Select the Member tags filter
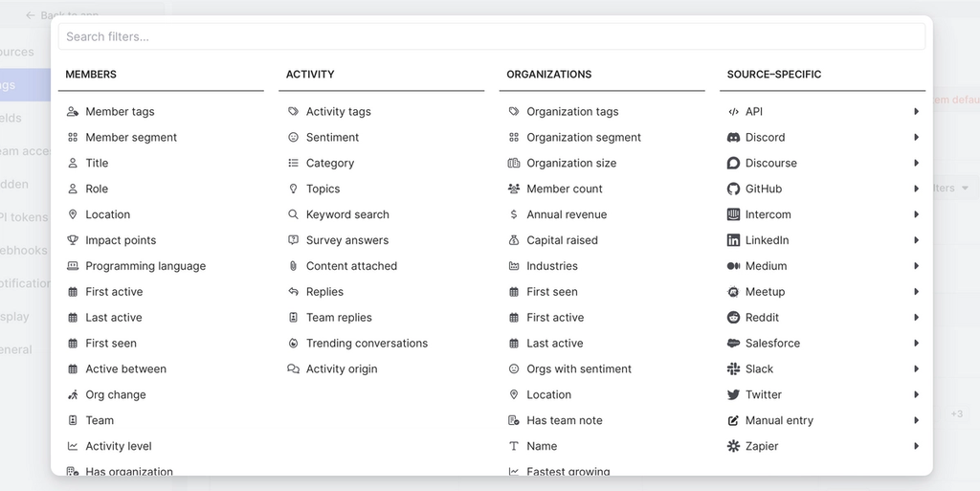Screen dimensions: 980x491 (x=120, y=112)
